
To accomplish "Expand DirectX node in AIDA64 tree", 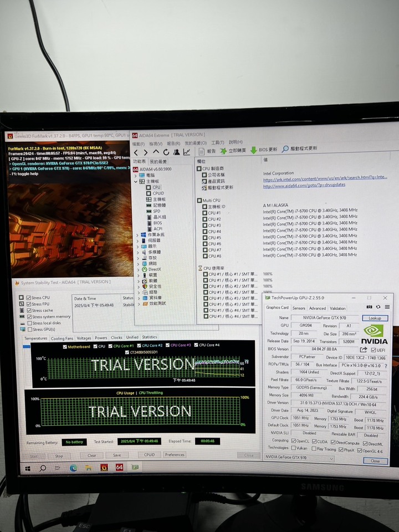I will [139, 269].
